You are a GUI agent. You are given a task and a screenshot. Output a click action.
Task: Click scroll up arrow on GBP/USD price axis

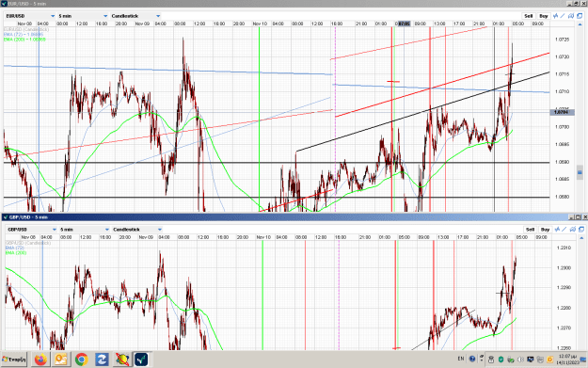tap(581, 238)
